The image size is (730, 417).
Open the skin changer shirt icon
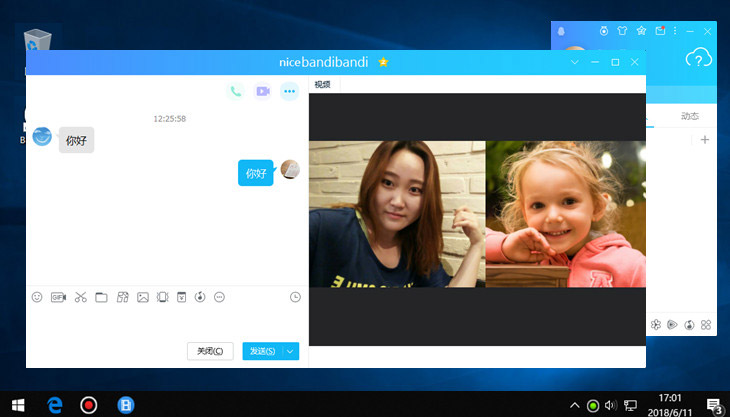coord(621,31)
